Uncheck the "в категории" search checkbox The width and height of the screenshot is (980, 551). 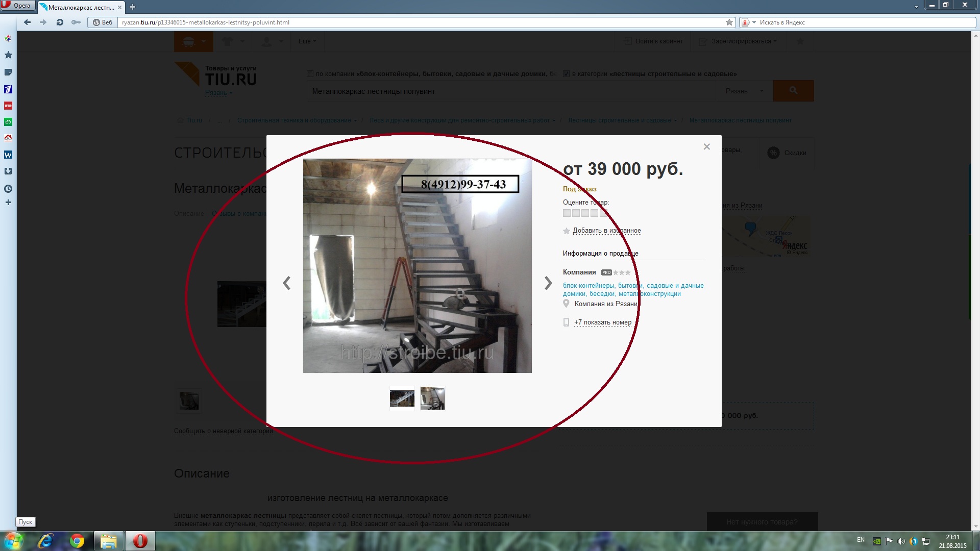[x=566, y=74]
